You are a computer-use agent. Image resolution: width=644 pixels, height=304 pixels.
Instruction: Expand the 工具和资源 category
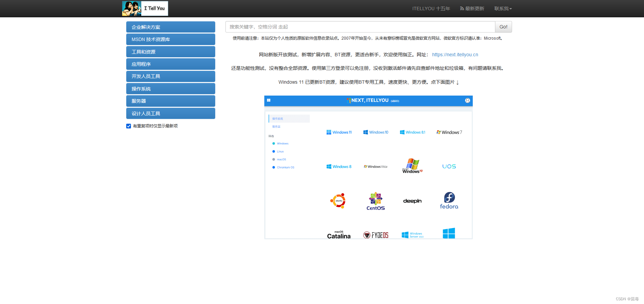[x=171, y=52]
